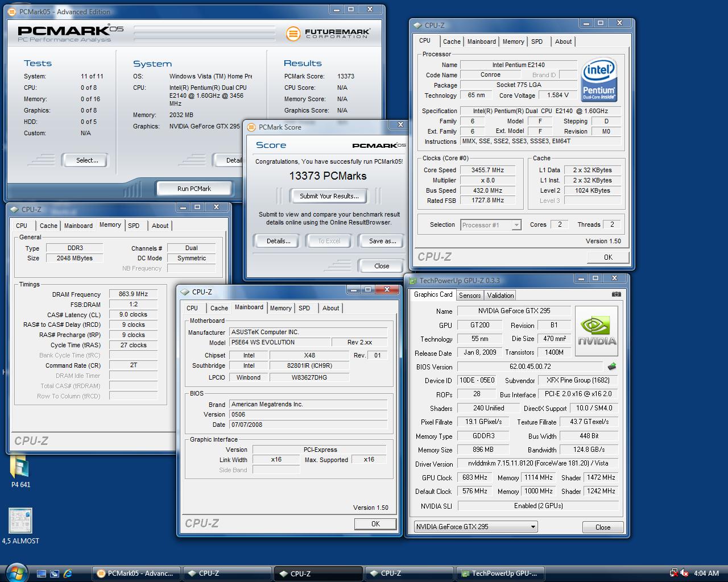Open the Cache tab in the CPU window

452,41
